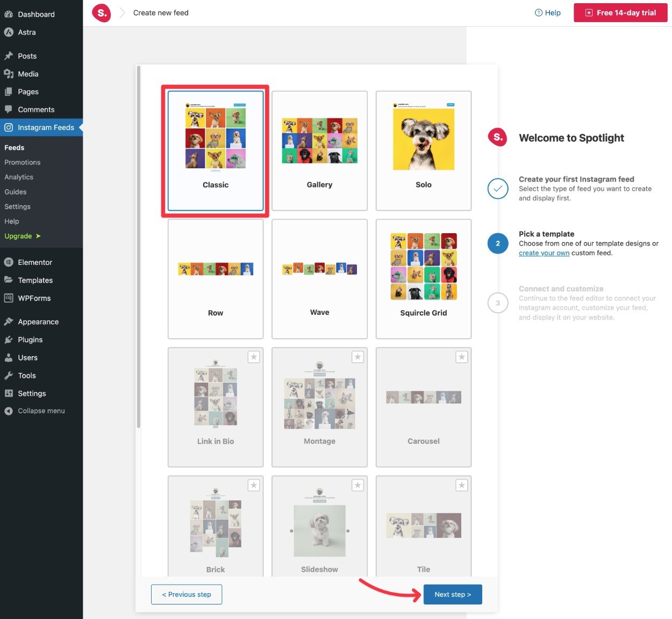Select the Gallery template card
This screenshot has width=672, height=619.
[319, 151]
